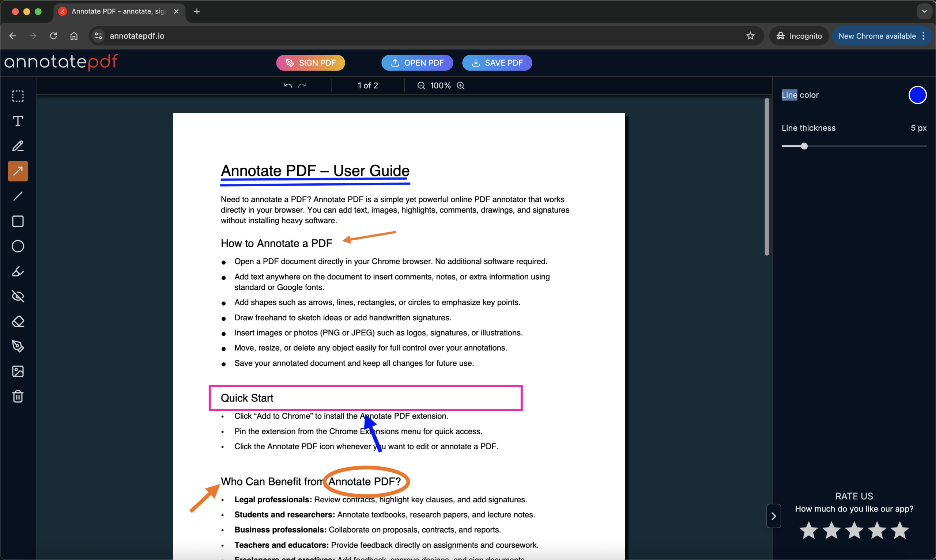Click the zoom in magnifier icon
This screenshot has width=936, height=560.
click(x=461, y=85)
